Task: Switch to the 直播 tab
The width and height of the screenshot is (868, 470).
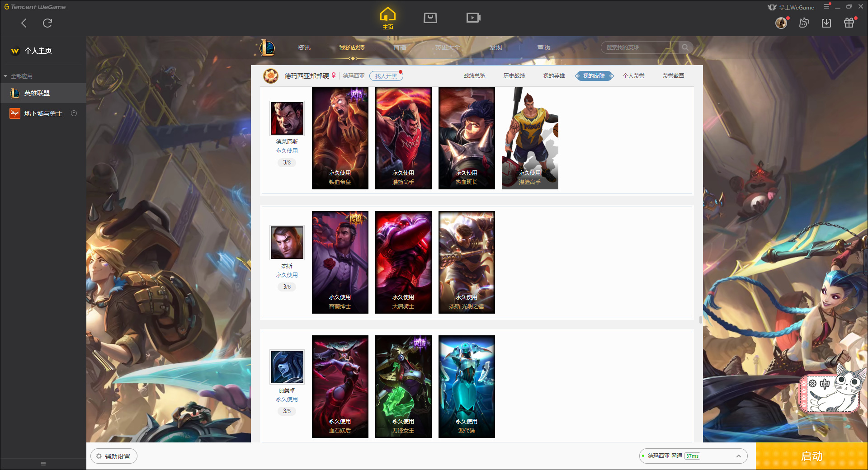Action: (x=400, y=47)
